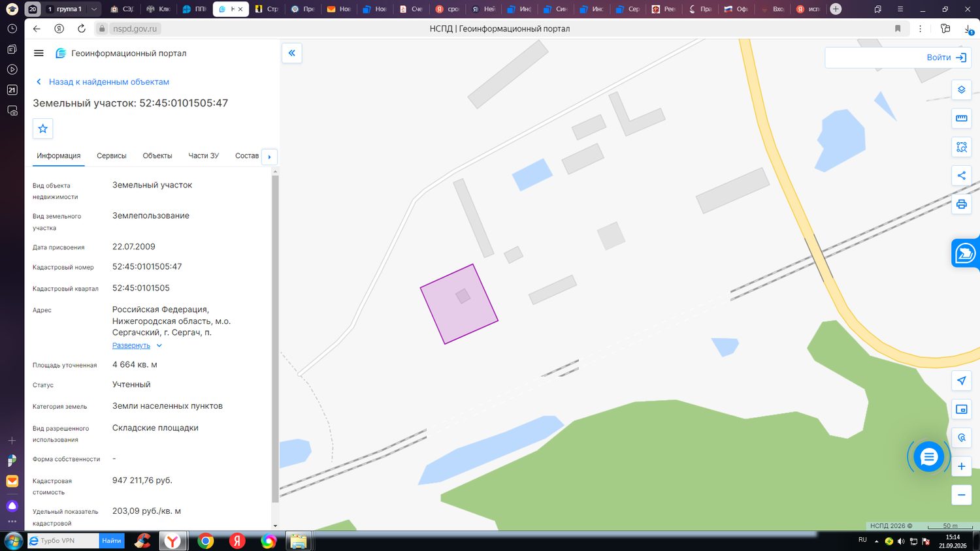Select the Информация tab

(x=59, y=156)
